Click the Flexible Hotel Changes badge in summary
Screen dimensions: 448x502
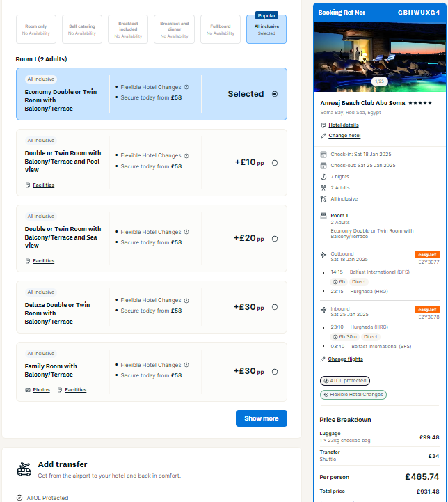point(353,395)
